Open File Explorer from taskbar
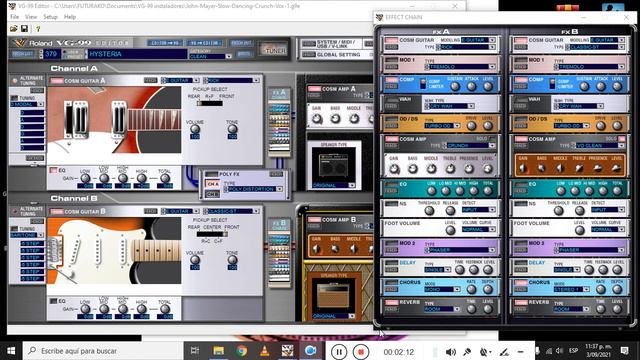 pos(218,351)
